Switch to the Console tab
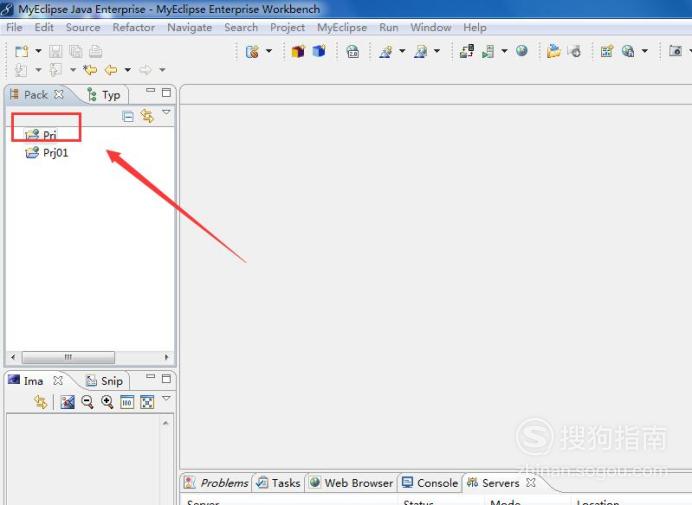 [430, 483]
